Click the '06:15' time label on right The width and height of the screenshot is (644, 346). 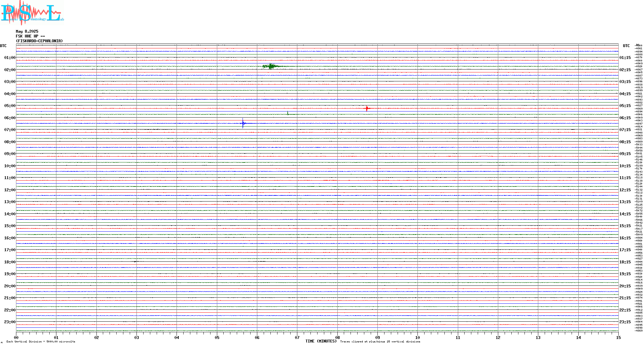pyautogui.click(x=625, y=118)
